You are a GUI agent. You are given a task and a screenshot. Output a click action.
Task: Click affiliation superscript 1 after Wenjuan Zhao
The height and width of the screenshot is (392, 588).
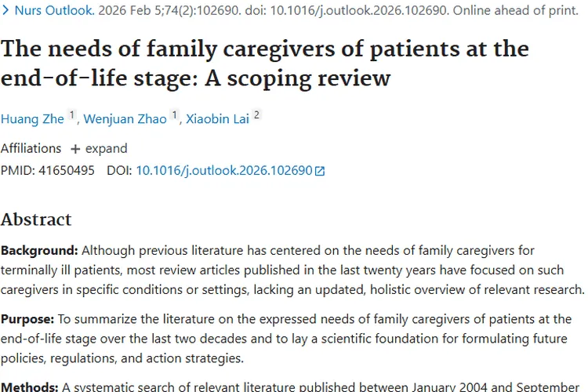click(174, 115)
